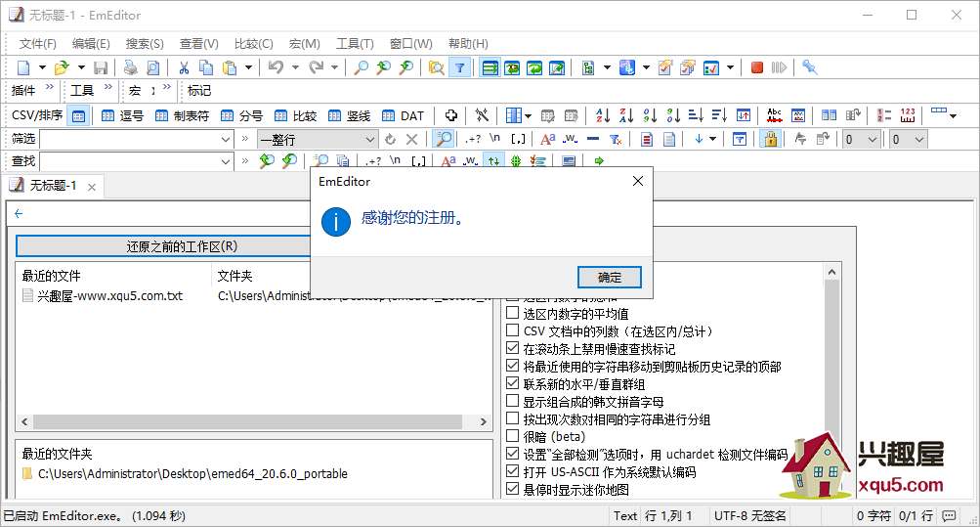
Task: Open the 宏(M) menu
Action: (x=305, y=44)
